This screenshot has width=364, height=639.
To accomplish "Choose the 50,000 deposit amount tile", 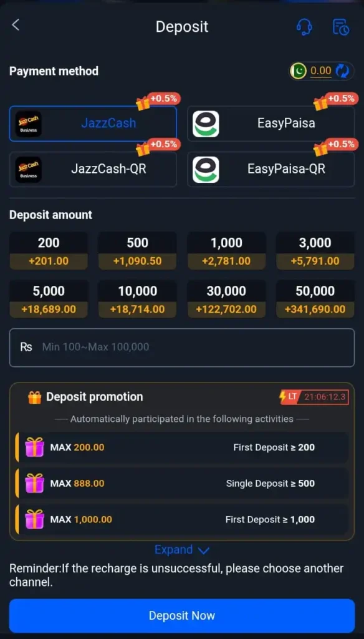I will pyautogui.click(x=315, y=299).
